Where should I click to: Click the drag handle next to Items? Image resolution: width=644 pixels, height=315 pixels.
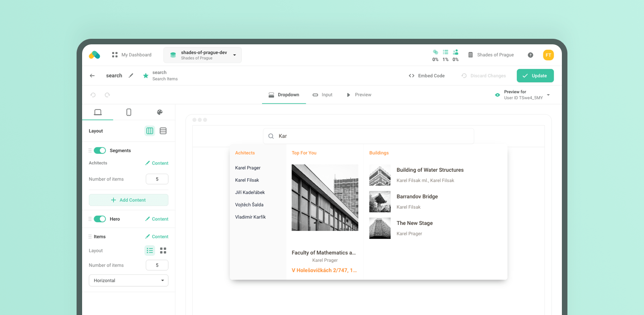coord(90,236)
